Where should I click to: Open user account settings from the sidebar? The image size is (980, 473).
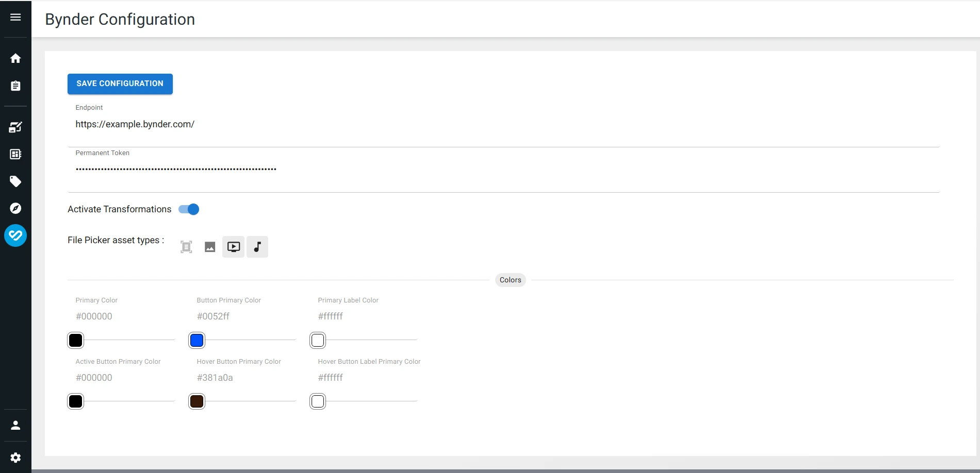click(15, 425)
